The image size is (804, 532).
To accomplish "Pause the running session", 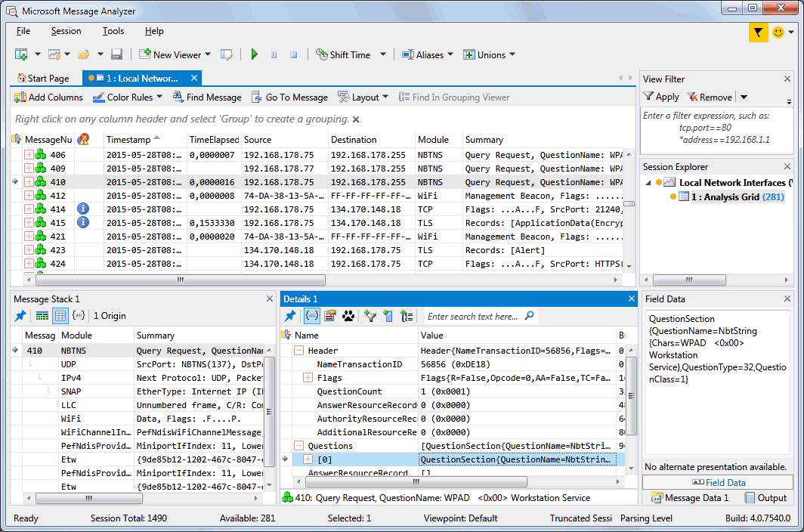I will click(x=274, y=55).
